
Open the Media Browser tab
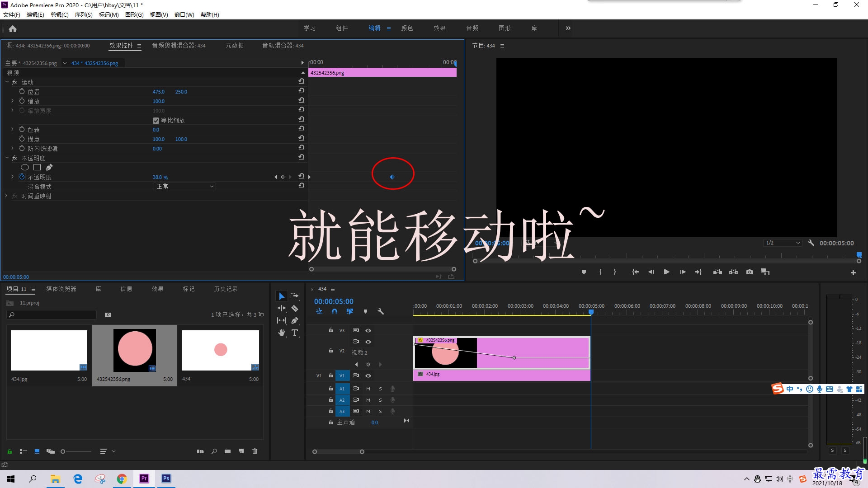coord(61,289)
